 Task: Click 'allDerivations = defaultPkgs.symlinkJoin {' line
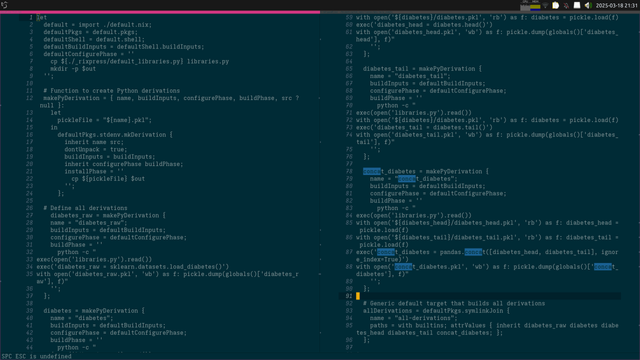pos(436,311)
